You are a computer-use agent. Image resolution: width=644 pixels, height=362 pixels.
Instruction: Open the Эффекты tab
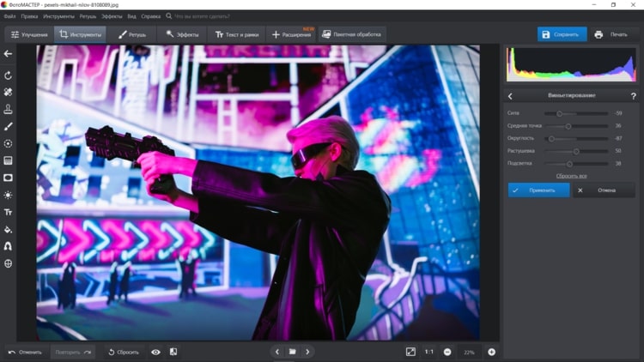click(x=183, y=34)
